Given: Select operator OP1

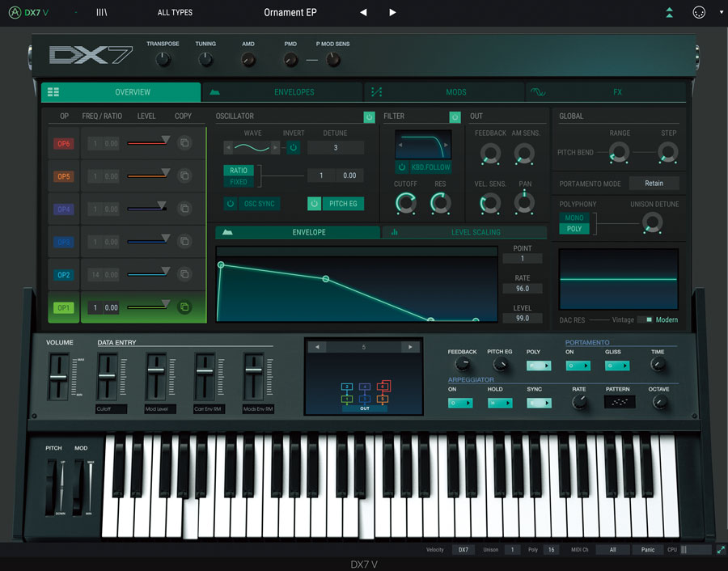Looking at the screenshot, I should 64,307.
